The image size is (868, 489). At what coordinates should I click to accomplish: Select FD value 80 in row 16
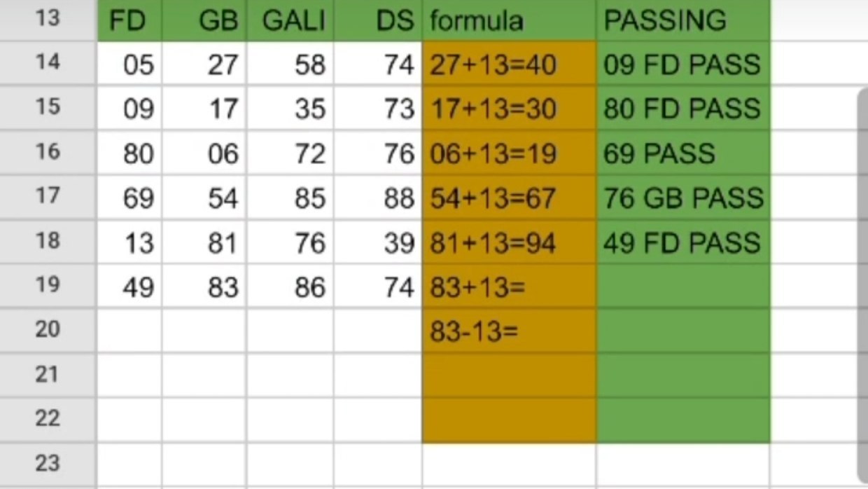pos(129,153)
